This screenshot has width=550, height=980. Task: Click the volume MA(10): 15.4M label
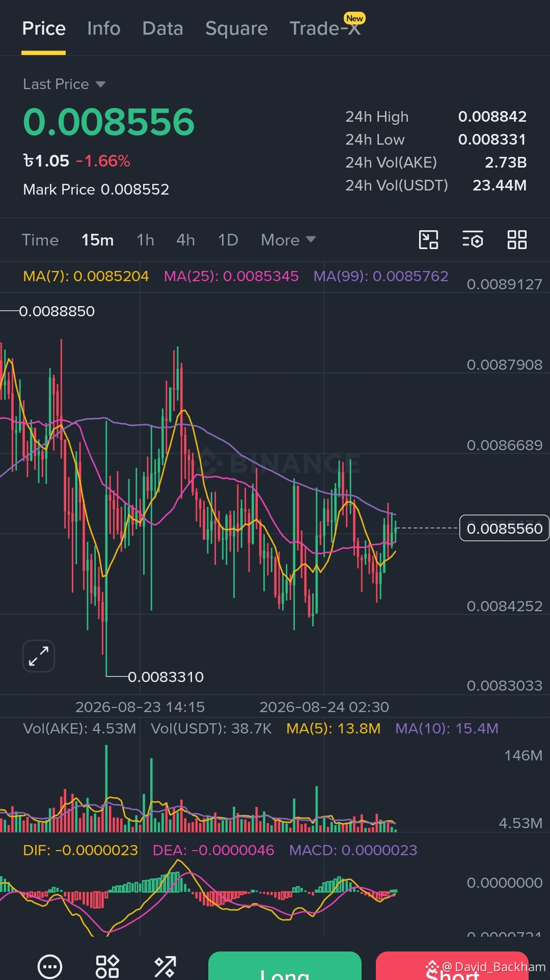pyautogui.click(x=447, y=728)
